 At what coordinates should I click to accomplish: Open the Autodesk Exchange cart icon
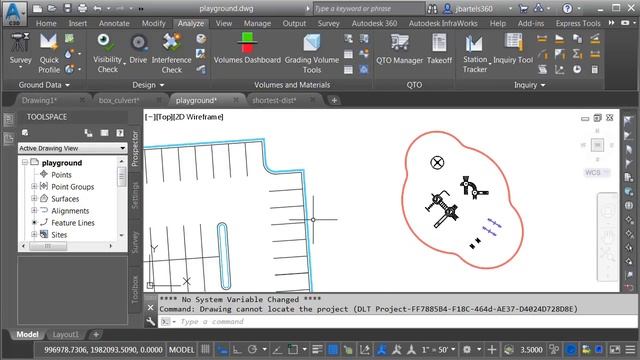click(x=523, y=8)
